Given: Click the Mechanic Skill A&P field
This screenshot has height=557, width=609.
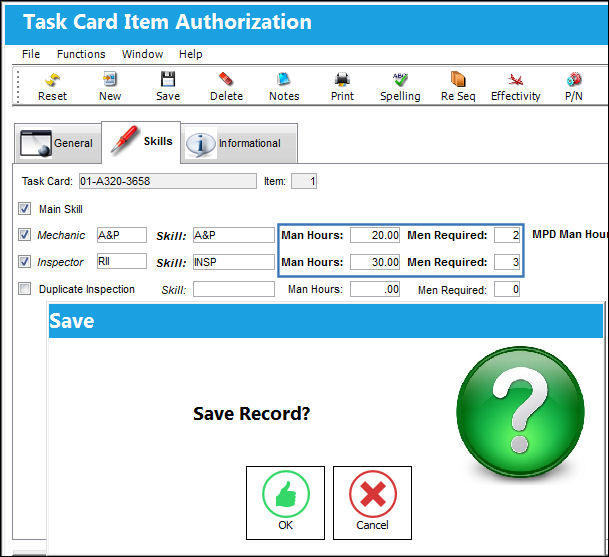Looking at the screenshot, I should (x=234, y=235).
